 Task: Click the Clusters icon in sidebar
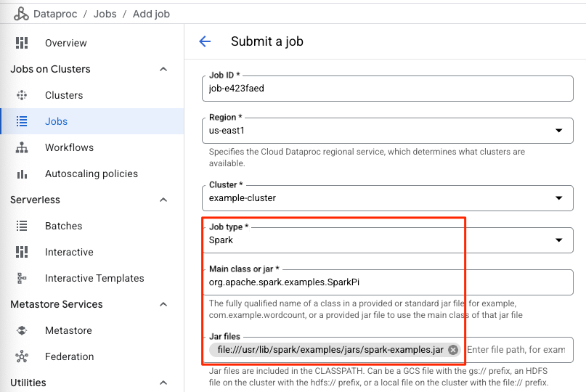pos(22,95)
